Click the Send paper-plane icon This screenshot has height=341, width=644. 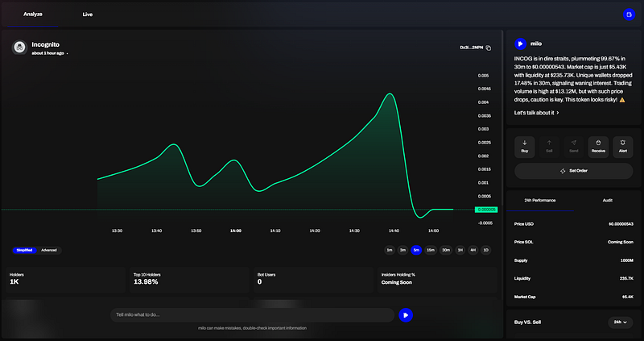pyautogui.click(x=573, y=146)
